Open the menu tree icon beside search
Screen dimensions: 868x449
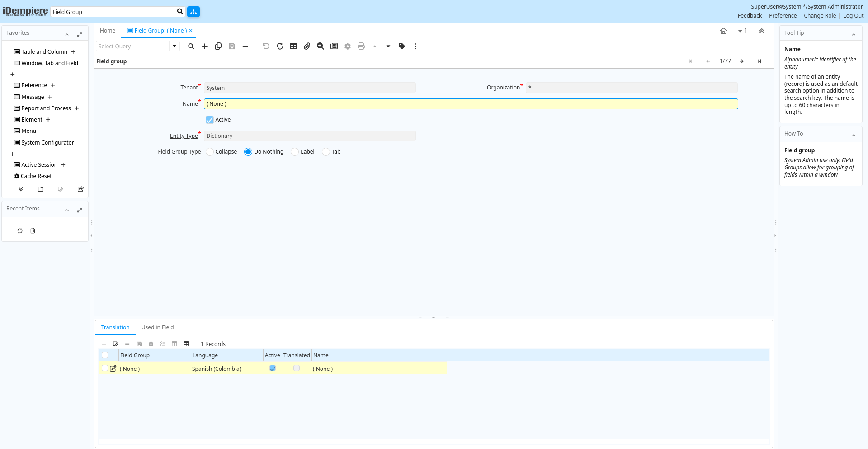point(193,12)
